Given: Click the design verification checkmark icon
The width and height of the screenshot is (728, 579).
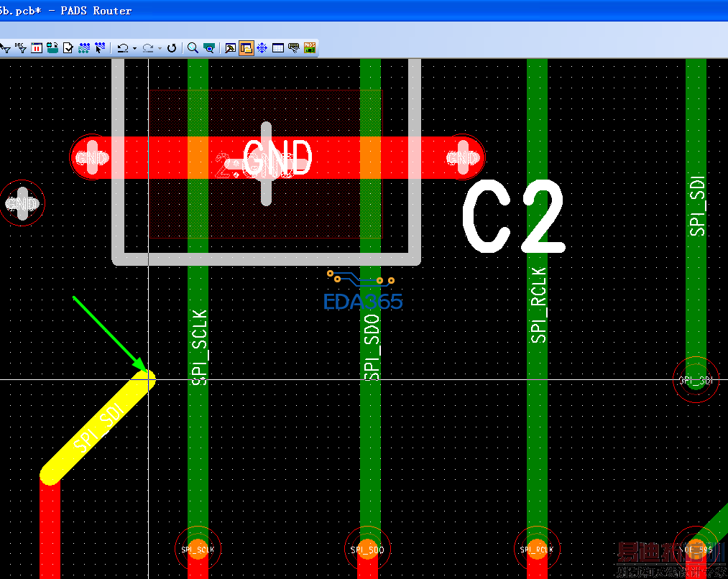Looking at the screenshot, I should 68,48.
